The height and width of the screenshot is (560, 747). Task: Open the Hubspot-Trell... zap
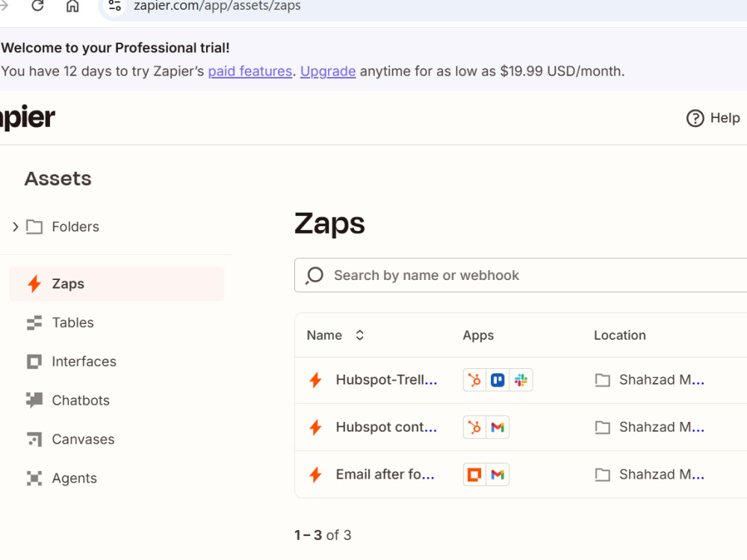tap(386, 380)
